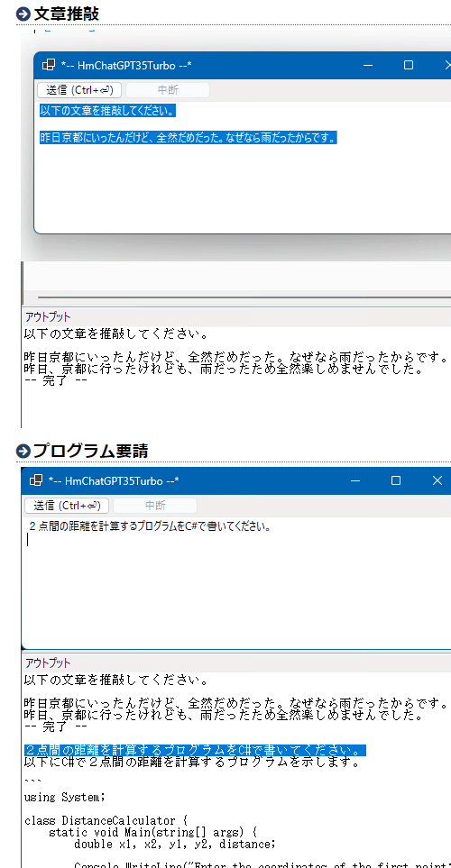Maximize the upper HmChatGPT35Turbo window
This screenshot has width=451, height=868.
click(409, 65)
